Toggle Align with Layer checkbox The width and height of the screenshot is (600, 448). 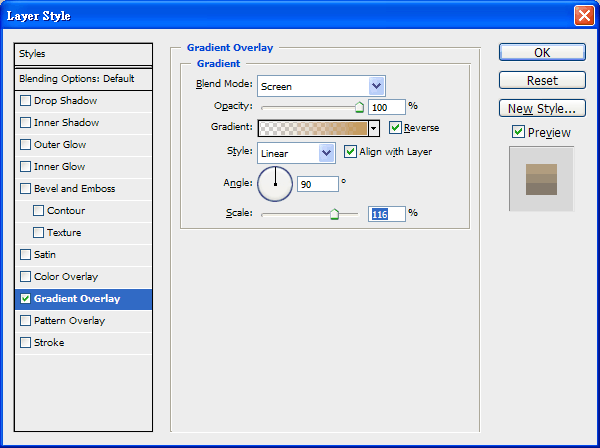coord(351,152)
